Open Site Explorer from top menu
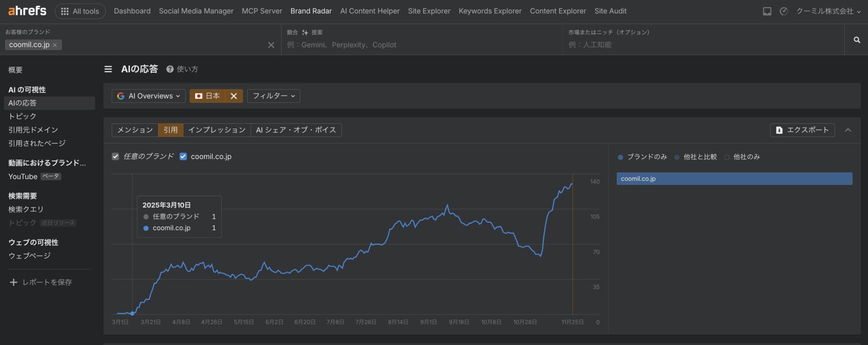Screen dimensions: 868x345 pyautogui.click(x=429, y=11)
